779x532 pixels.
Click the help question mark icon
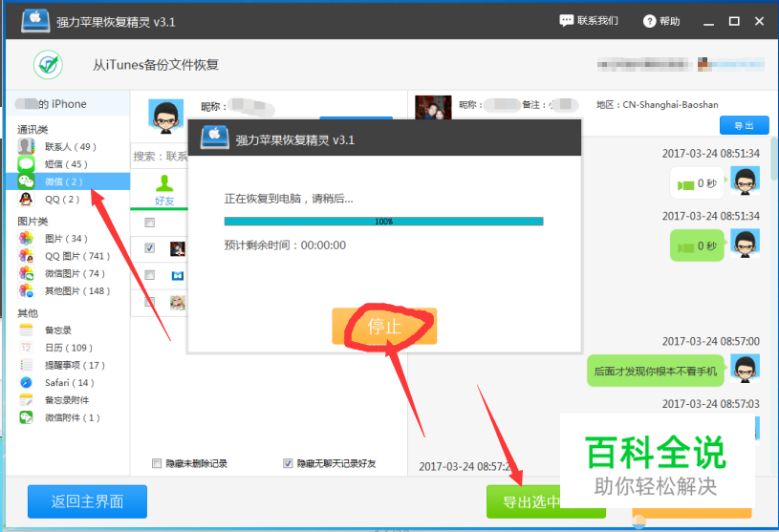pos(649,21)
